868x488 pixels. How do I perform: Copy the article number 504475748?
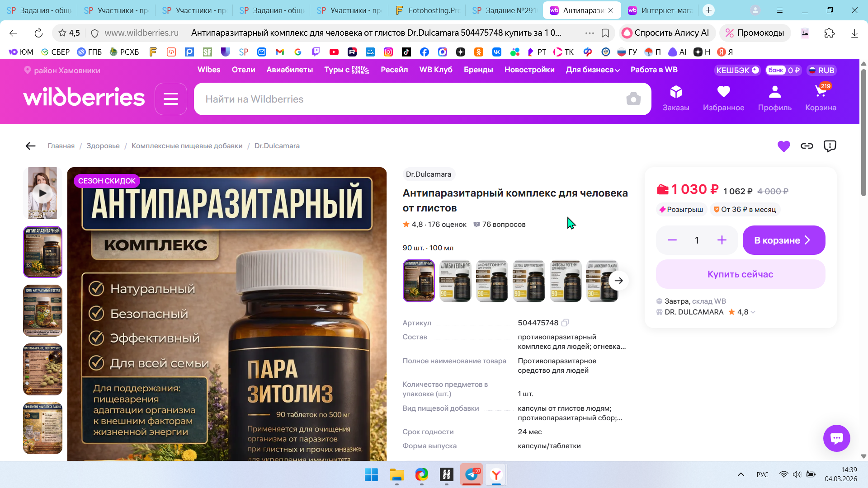click(x=565, y=323)
